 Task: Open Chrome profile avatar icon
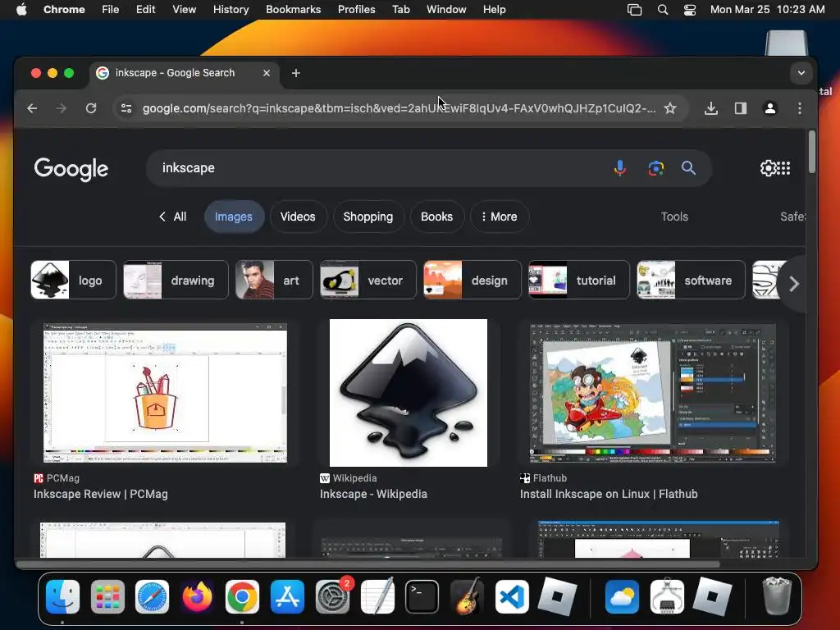point(769,108)
